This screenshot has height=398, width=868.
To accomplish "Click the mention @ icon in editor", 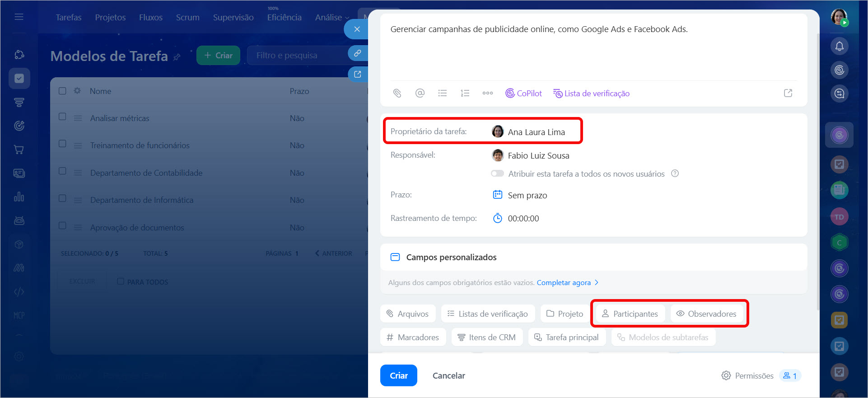I will coord(420,93).
